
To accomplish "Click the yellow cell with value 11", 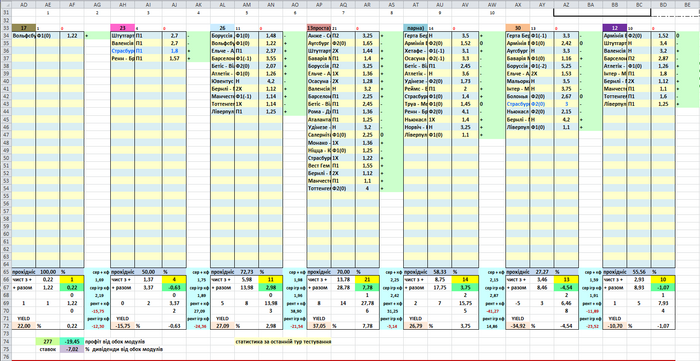I will [271, 279].
